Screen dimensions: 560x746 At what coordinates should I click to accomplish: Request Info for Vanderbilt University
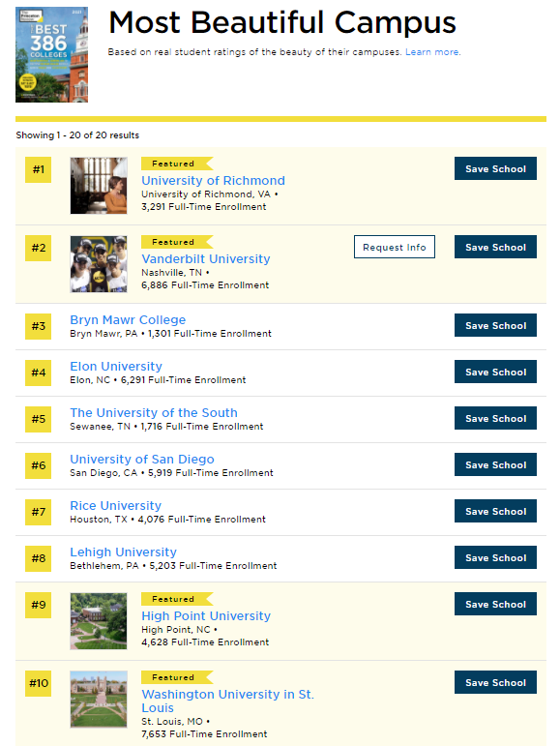[x=394, y=247]
